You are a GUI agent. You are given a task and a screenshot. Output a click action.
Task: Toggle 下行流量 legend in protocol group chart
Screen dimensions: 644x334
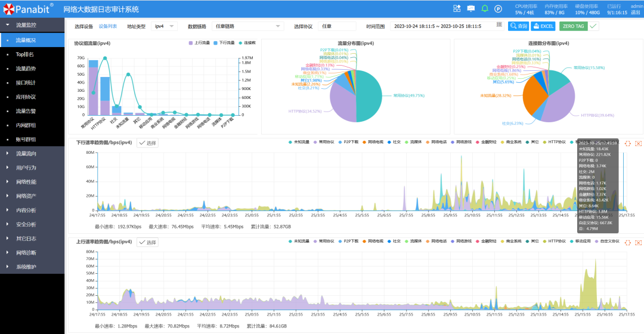coord(224,43)
